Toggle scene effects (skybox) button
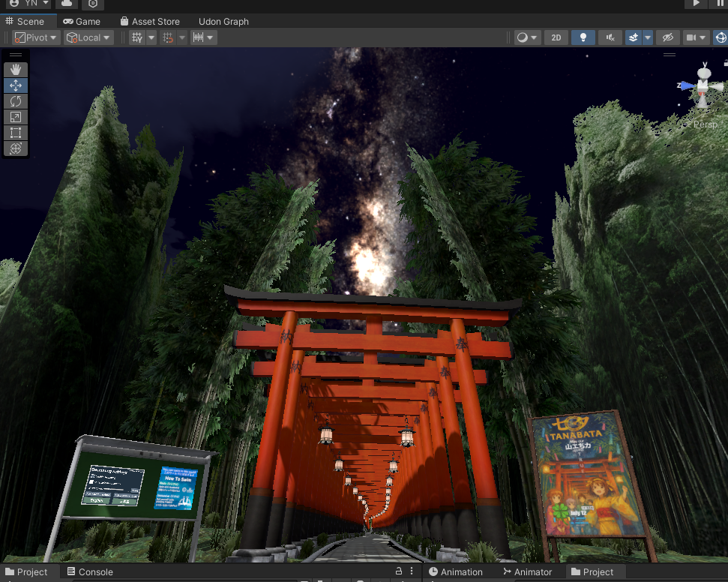Image resolution: width=728 pixels, height=582 pixels. 634,37
